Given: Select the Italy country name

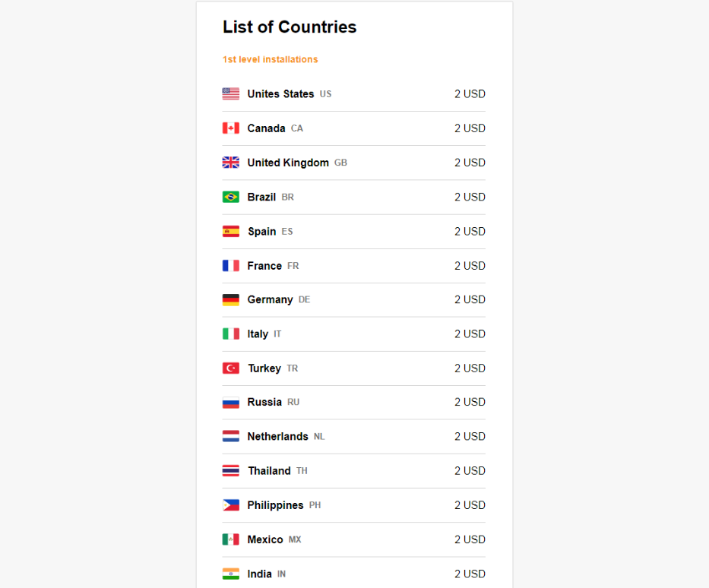Looking at the screenshot, I should (258, 334).
